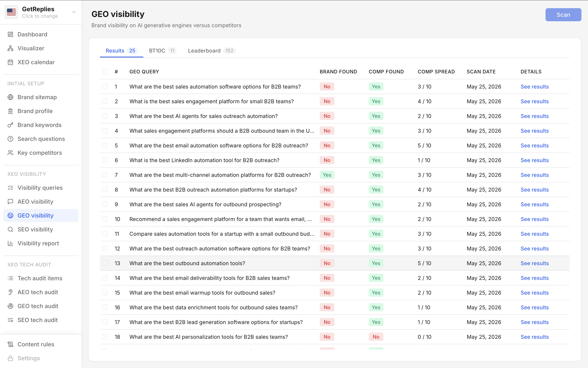Open See results for data enrichment tools query
The width and height of the screenshot is (588, 368).
coord(535,307)
